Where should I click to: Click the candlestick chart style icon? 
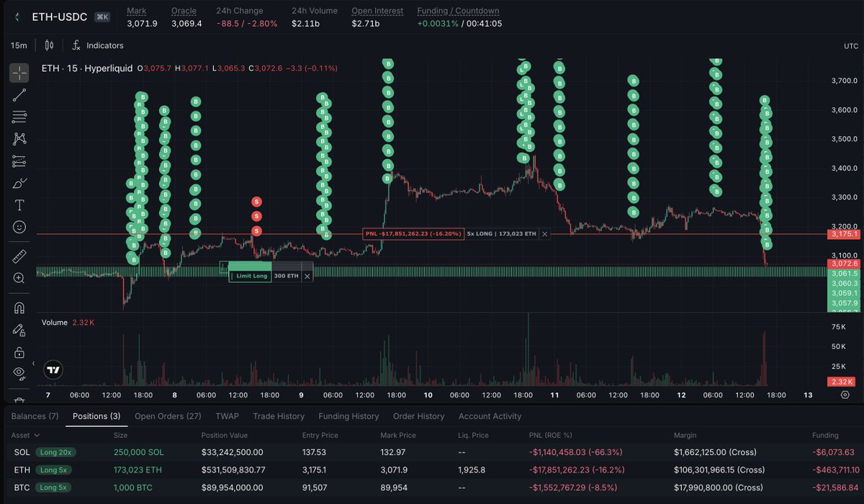click(x=49, y=45)
